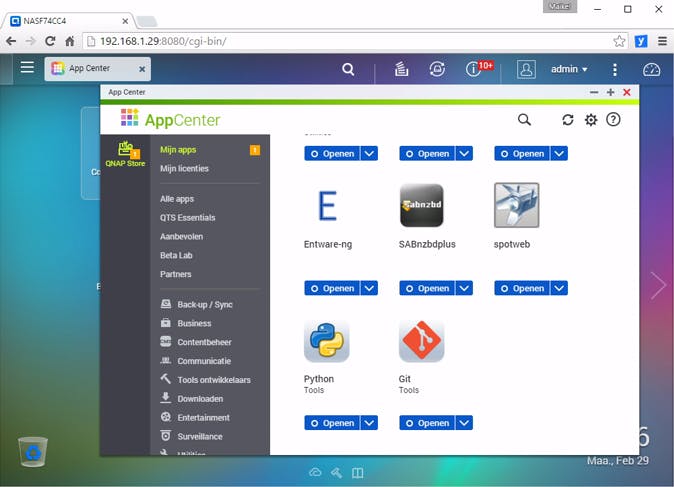
Task: Click Openen button for Git
Action: pyautogui.click(x=427, y=423)
